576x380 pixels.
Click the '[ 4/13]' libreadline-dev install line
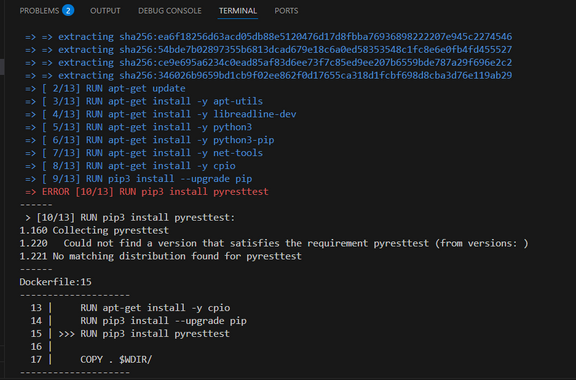pyautogui.click(x=161, y=114)
